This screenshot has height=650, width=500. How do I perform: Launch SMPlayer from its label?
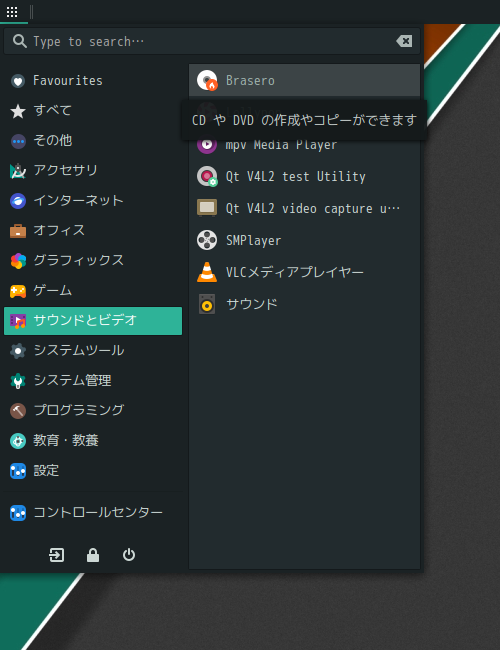pos(253,240)
